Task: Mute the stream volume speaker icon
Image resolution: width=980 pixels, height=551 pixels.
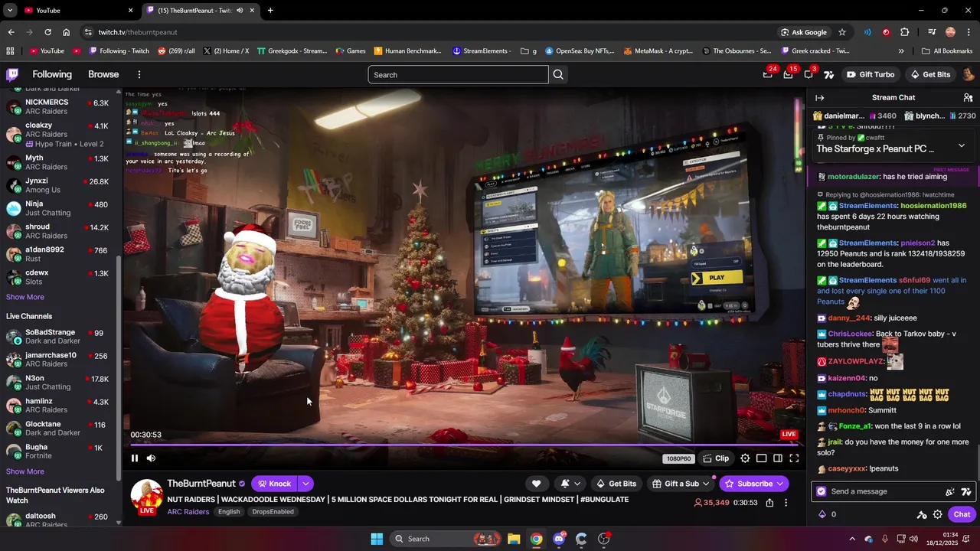Action: point(151,458)
